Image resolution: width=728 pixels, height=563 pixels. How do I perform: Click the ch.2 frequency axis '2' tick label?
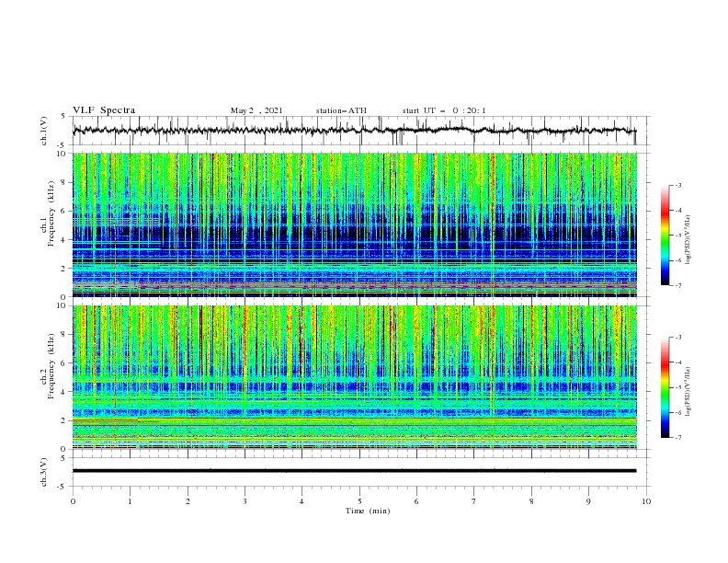(65, 420)
